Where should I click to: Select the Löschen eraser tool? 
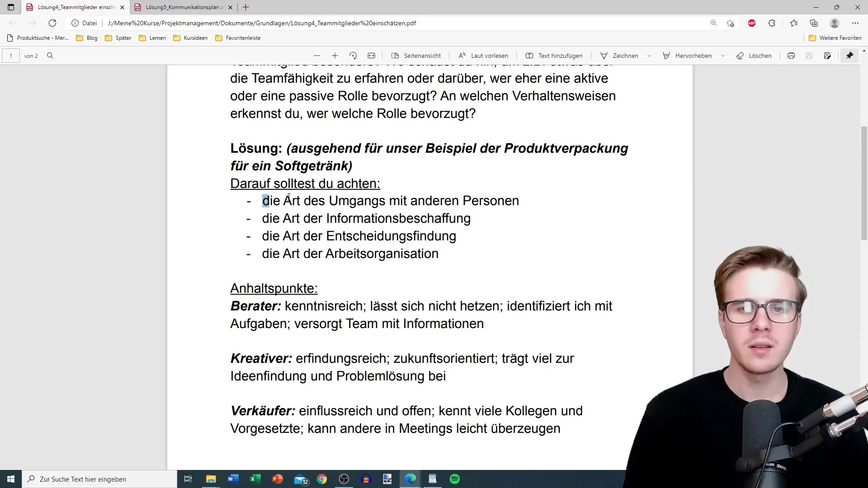click(x=754, y=56)
